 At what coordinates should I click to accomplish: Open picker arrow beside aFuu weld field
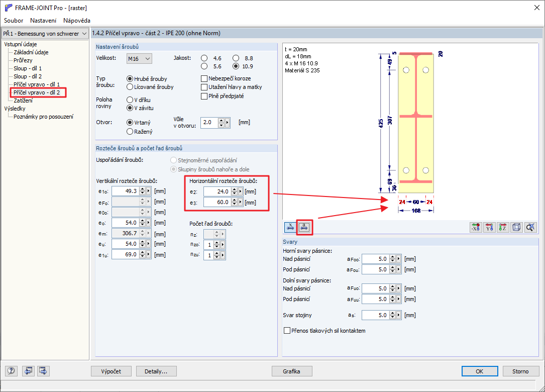coord(399,299)
